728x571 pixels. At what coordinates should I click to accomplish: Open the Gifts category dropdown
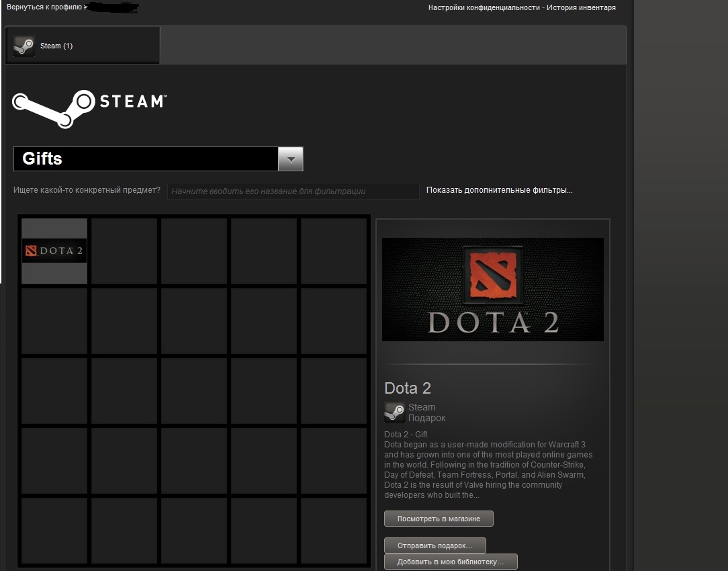(x=158, y=159)
